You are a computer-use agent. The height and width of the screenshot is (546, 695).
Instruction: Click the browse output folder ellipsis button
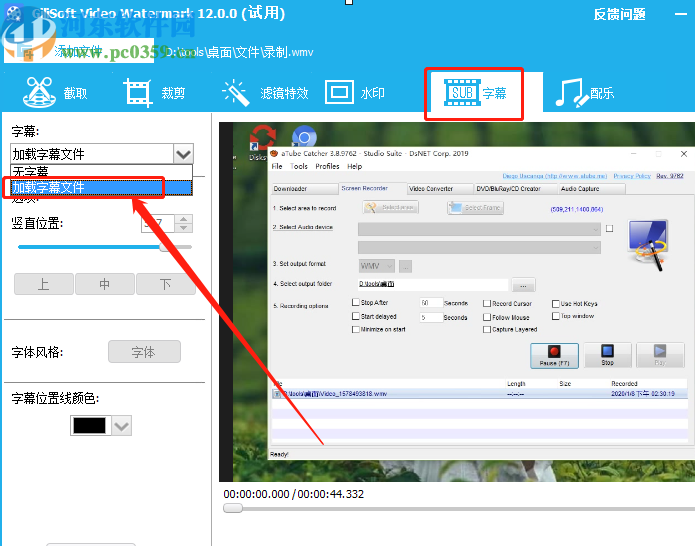pos(523,285)
